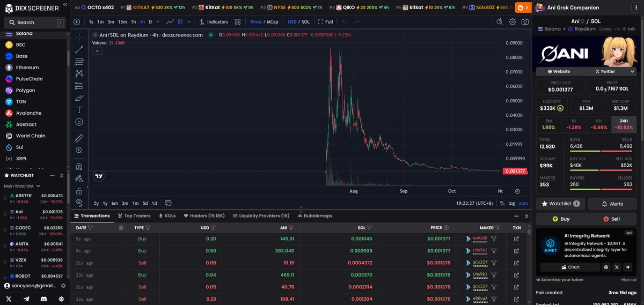Collapse the Volume indicator legend
Viewport: 644px width, 305px height.
pyautogui.click(x=97, y=51)
